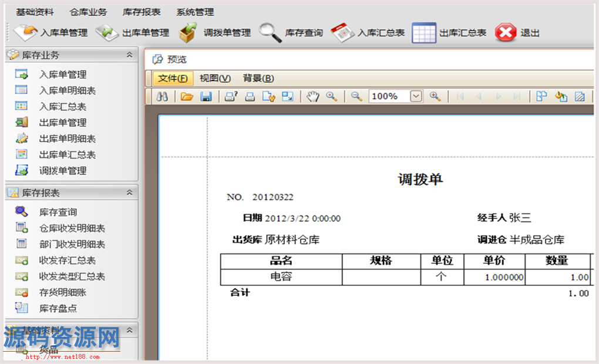
Task: Select 库存盘点 in the sidebar
Action: click(x=58, y=308)
